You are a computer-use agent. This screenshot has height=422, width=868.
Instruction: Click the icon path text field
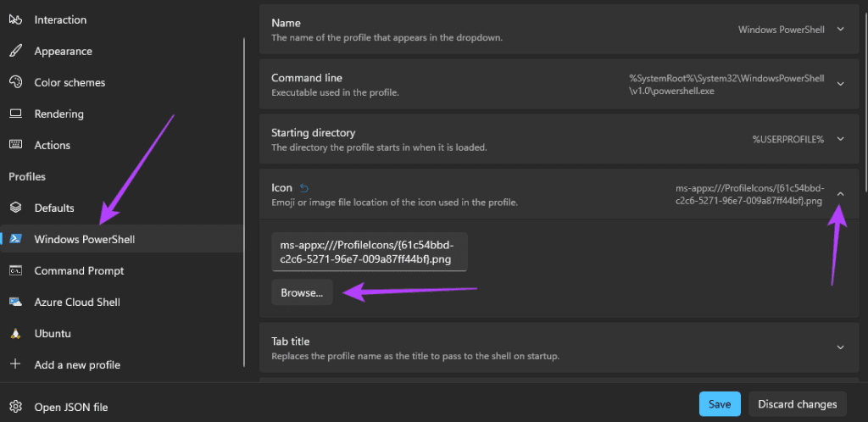(x=369, y=252)
